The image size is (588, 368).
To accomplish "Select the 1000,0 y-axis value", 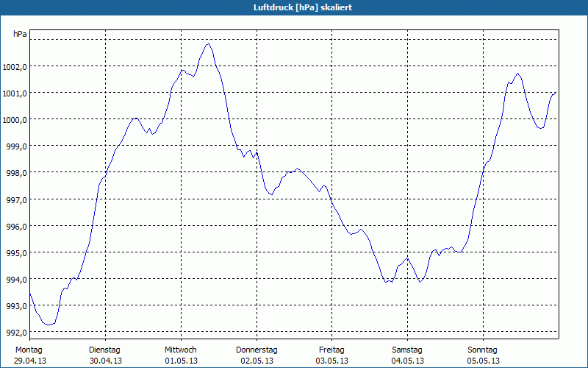I will 14,121.
